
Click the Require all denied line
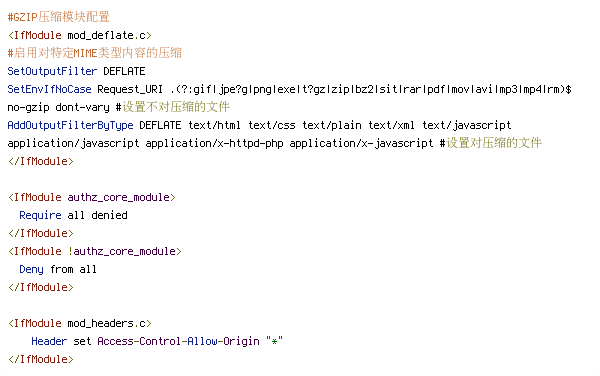[73, 215]
